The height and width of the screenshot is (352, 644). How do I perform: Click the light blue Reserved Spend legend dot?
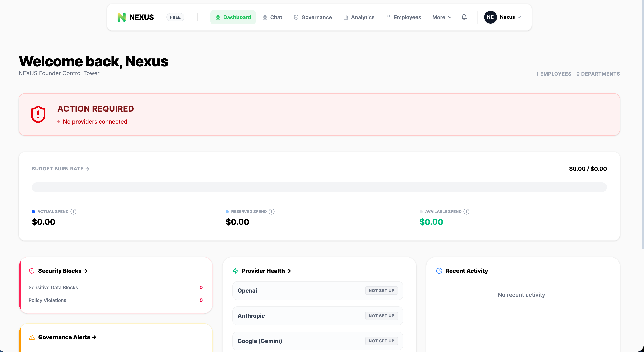(x=227, y=212)
